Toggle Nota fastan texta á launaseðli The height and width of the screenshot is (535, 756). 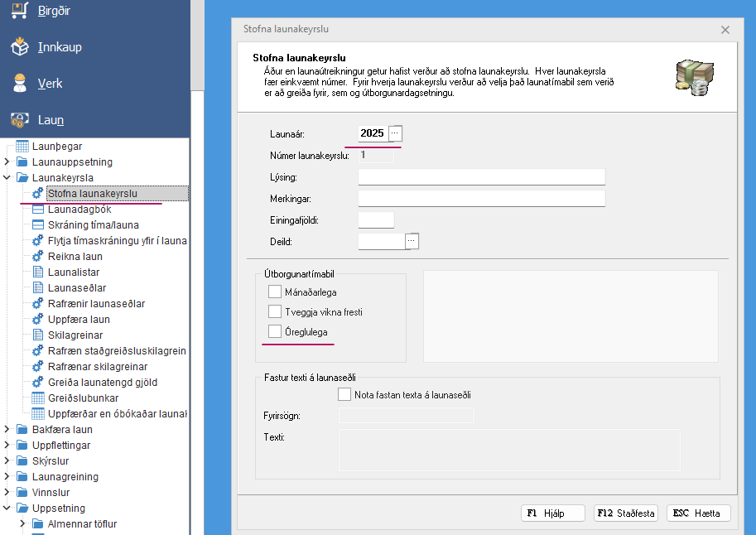tap(344, 395)
